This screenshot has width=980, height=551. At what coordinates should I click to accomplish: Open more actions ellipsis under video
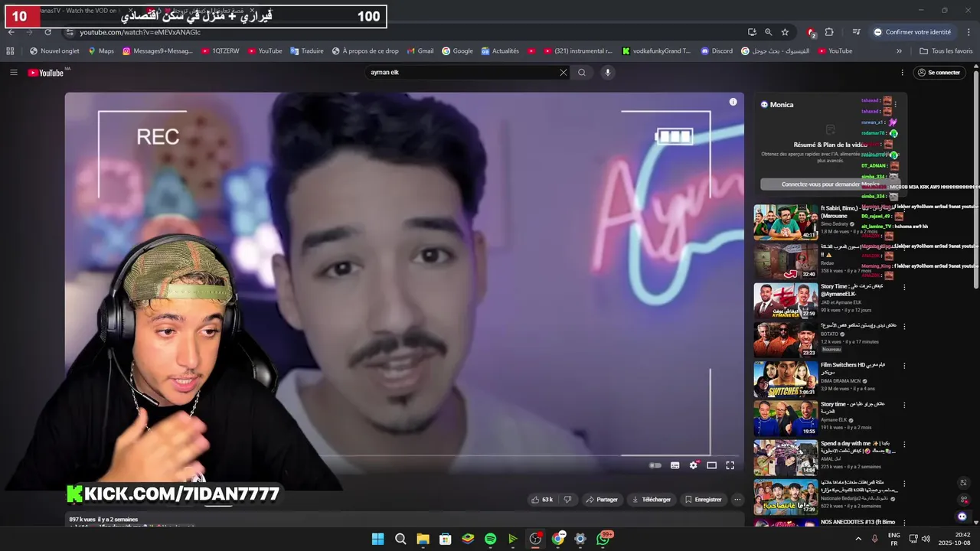click(737, 499)
